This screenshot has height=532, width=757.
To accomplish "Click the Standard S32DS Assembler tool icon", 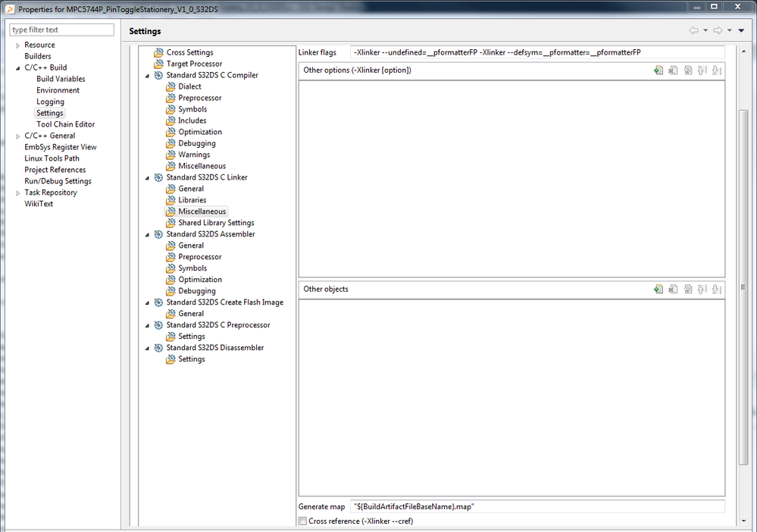I will tap(158, 234).
